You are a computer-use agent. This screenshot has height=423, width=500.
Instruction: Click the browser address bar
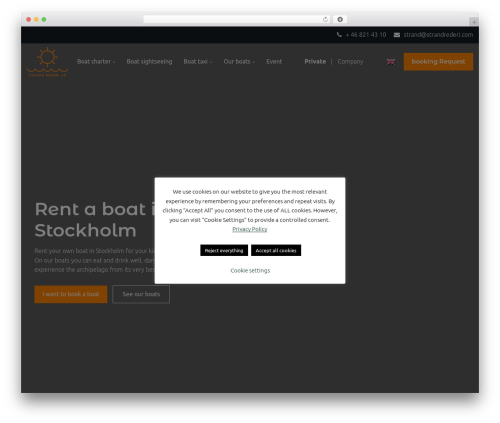pos(237,19)
